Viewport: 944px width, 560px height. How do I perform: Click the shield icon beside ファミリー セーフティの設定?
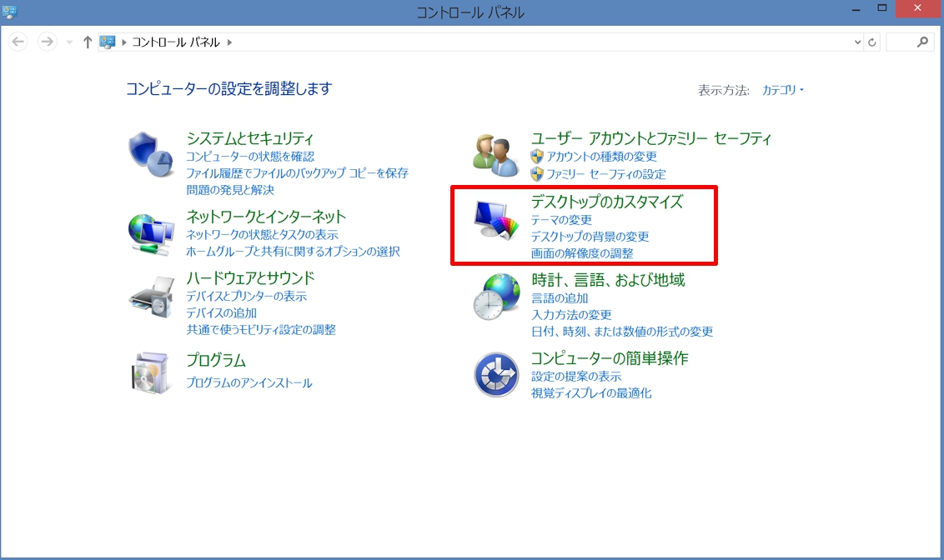point(537,174)
